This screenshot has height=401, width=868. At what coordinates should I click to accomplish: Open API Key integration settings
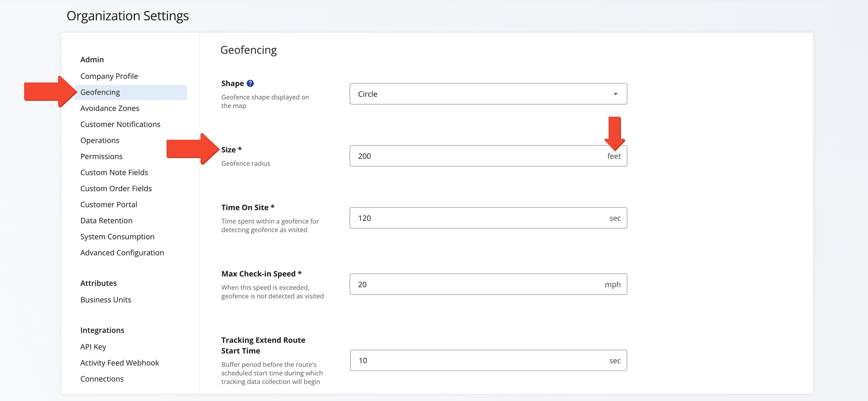coord(93,347)
